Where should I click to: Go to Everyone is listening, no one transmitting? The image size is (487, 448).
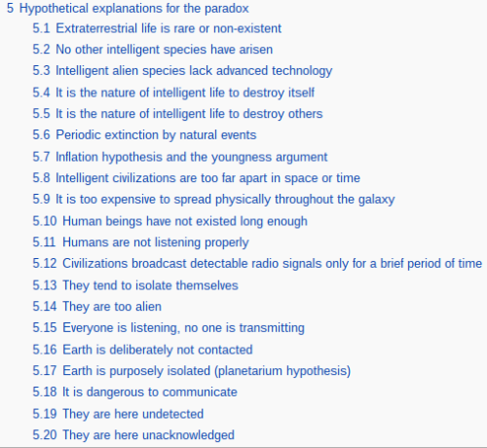coord(169,328)
